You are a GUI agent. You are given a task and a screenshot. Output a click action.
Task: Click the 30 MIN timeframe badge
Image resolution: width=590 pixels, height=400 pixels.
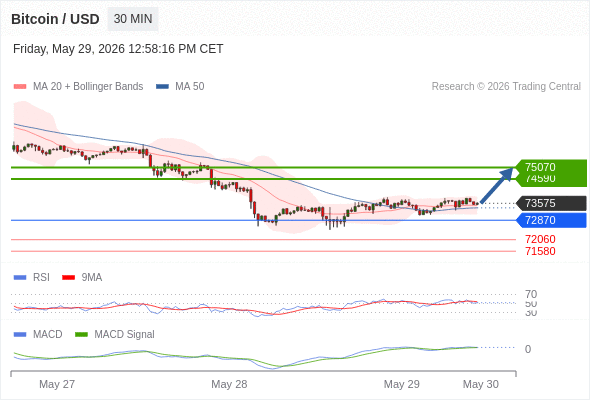(x=133, y=19)
